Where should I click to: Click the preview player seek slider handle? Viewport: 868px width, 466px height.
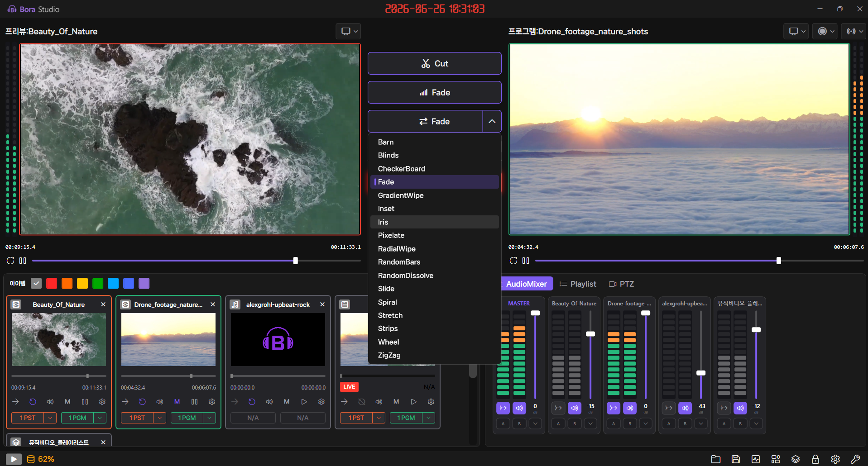tap(296, 261)
